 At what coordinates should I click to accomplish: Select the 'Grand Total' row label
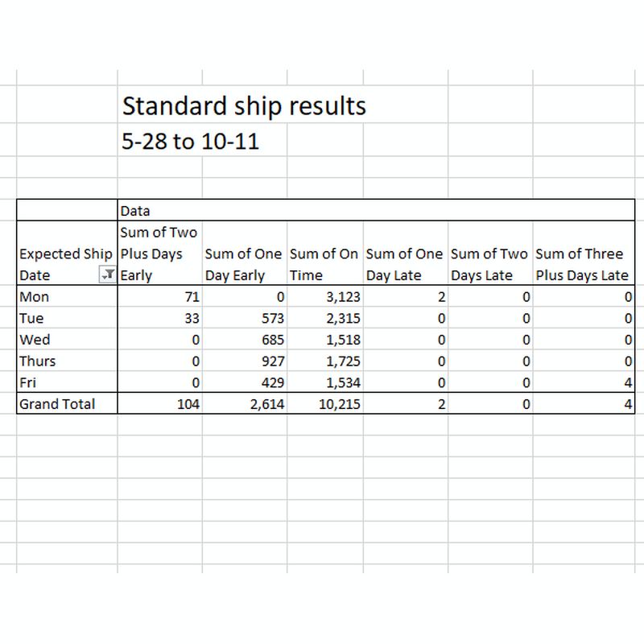click(57, 404)
